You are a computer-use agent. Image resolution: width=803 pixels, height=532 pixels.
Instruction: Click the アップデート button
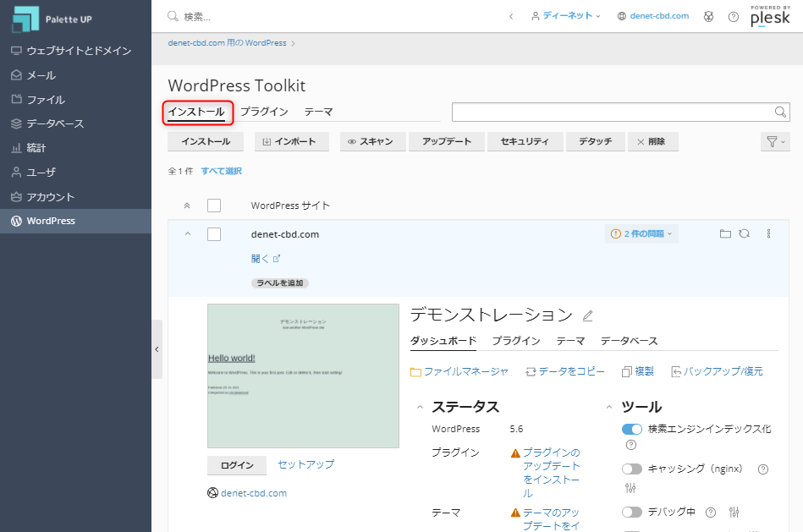coord(447,142)
